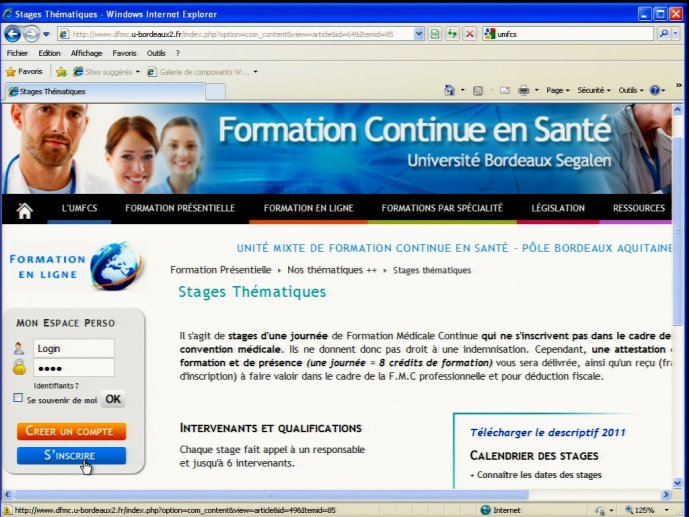This screenshot has width=689, height=517.
Task: Click the address bar URL field
Action: click(236, 34)
